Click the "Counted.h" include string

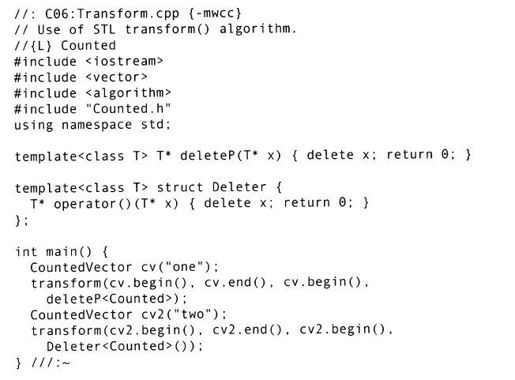coord(131,109)
